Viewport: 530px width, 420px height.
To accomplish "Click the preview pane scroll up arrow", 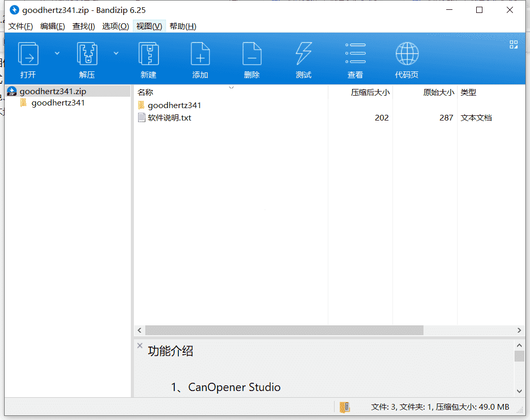I will click(519, 346).
